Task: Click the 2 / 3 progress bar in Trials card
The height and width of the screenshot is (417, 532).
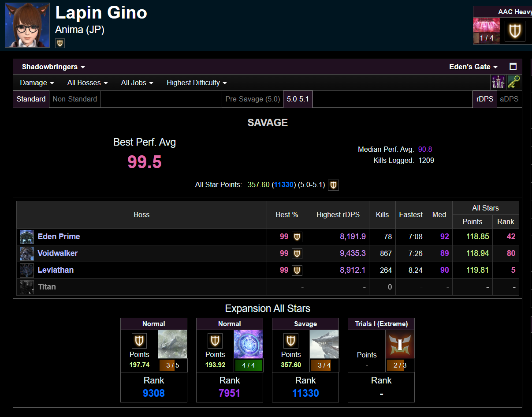Action: (x=400, y=365)
